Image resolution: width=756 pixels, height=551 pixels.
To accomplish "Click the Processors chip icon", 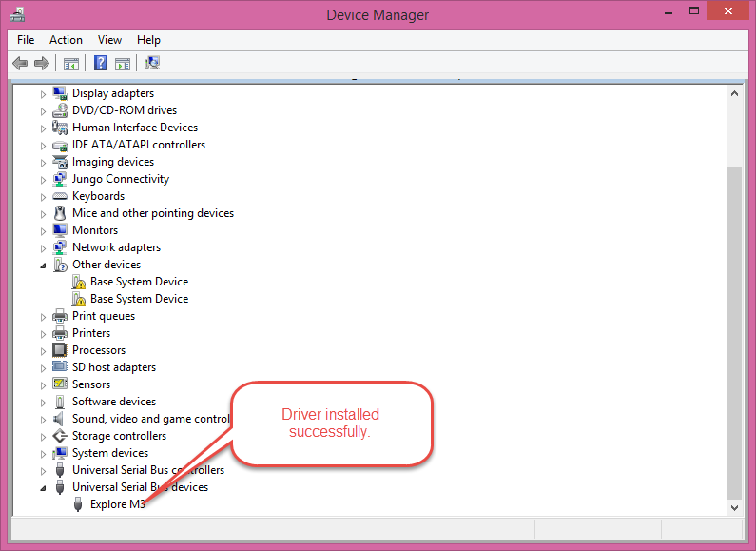I will click(60, 350).
